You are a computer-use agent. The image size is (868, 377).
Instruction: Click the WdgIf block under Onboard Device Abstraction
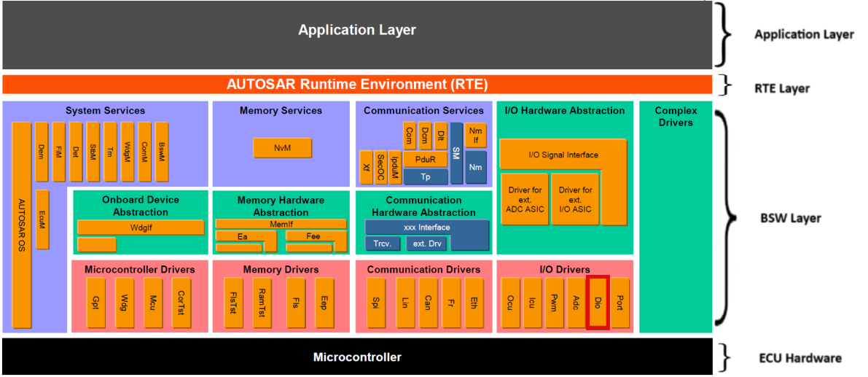tap(141, 228)
